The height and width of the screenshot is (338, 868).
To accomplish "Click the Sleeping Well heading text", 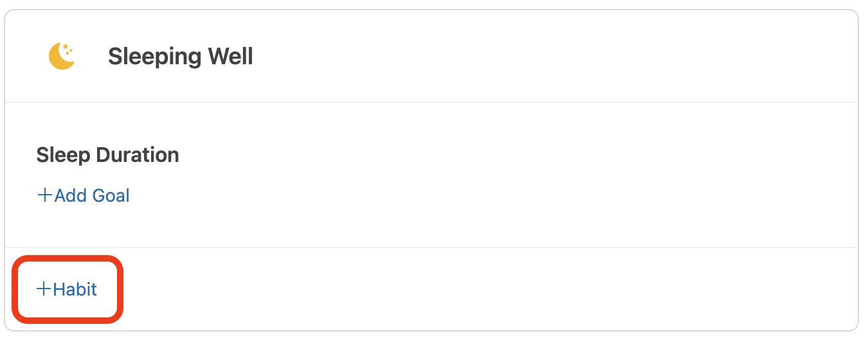I will pyautogui.click(x=181, y=57).
